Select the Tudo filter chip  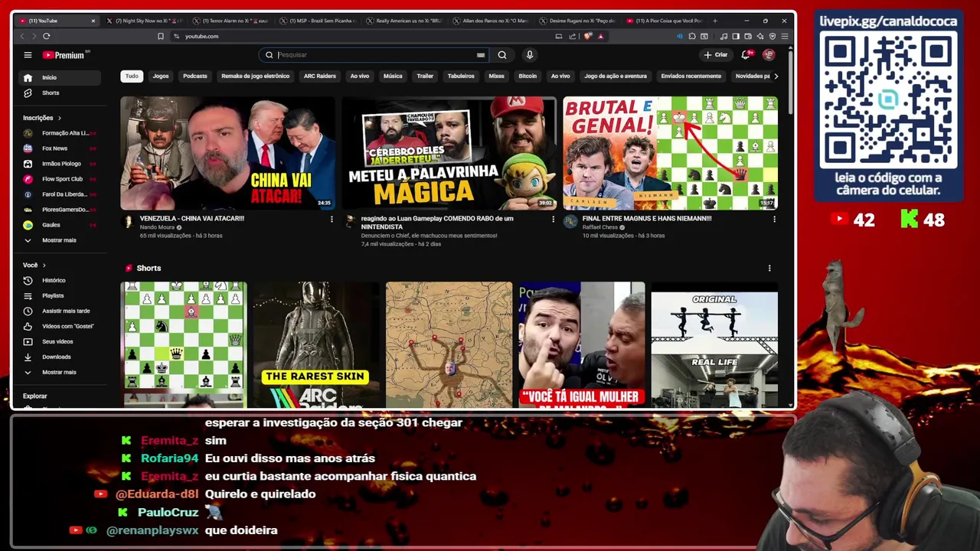click(132, 76)
